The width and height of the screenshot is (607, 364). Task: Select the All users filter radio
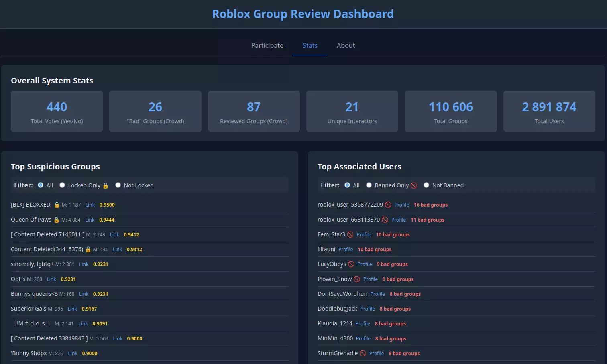pos(347,185)
